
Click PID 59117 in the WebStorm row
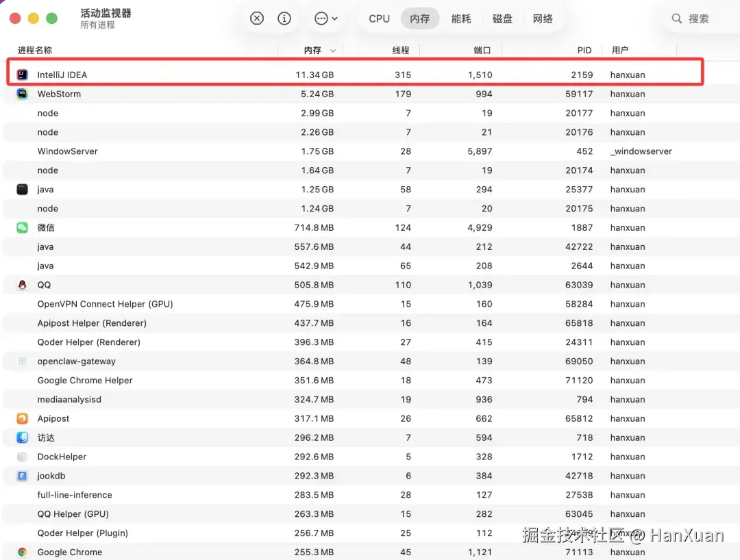579,94
